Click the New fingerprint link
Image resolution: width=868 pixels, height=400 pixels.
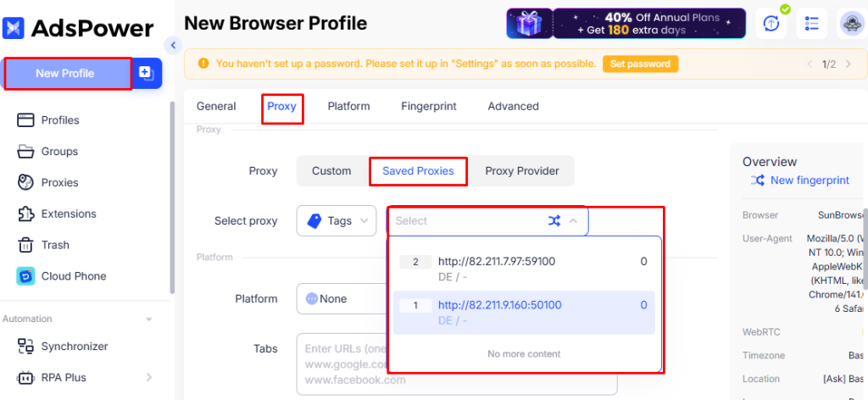[810, 181]
